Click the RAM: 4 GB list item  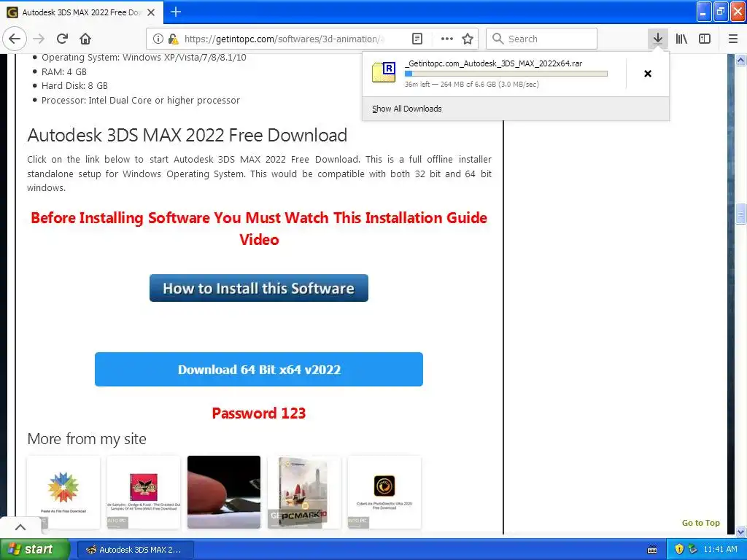tap(64, 72)
